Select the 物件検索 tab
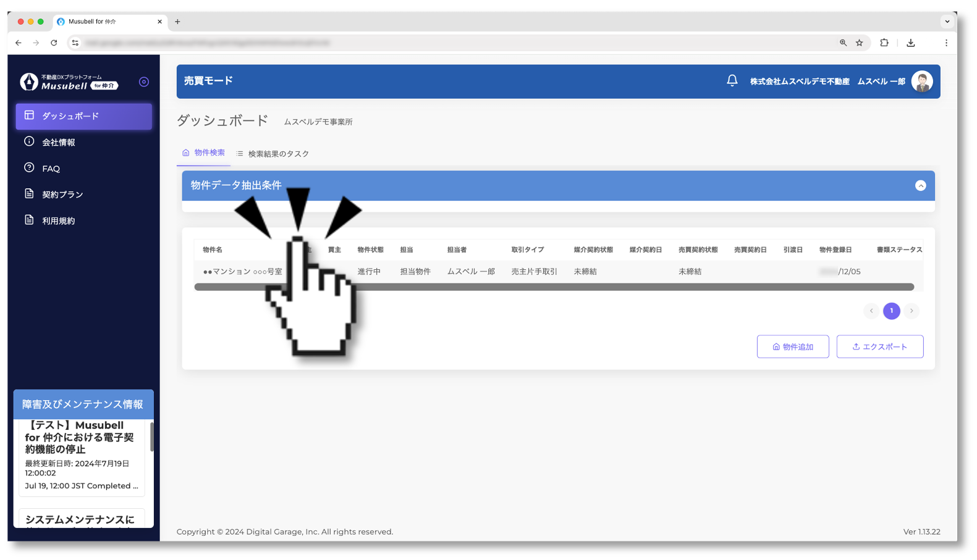This screenshot has height=560, width=977. click(x=203, y=153)
